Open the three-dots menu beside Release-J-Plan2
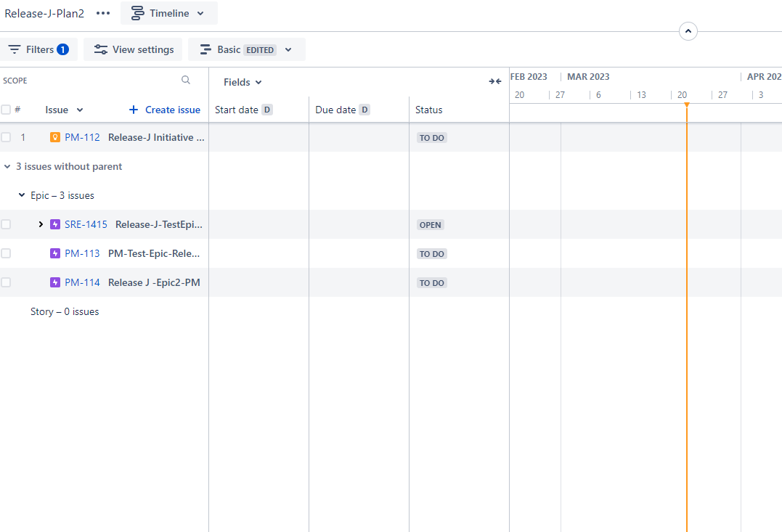This screenshot has width=782, height=532. [103, 14]
